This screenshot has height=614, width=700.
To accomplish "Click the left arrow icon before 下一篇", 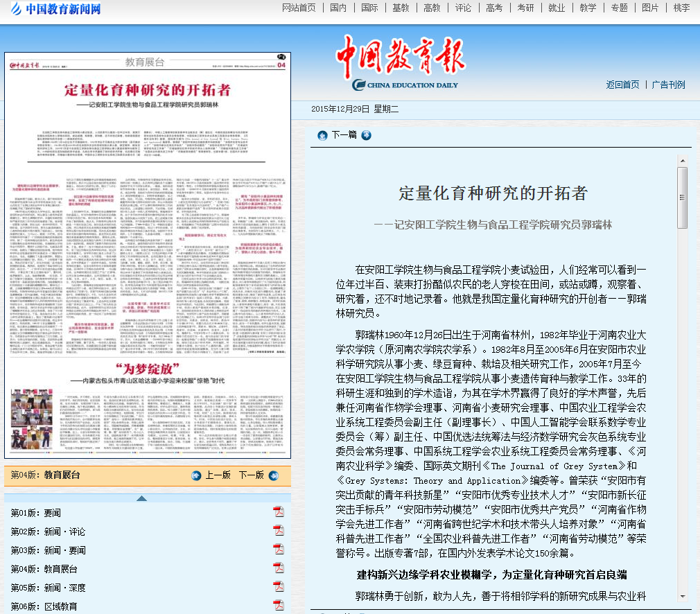I will [x=322, y=135].
